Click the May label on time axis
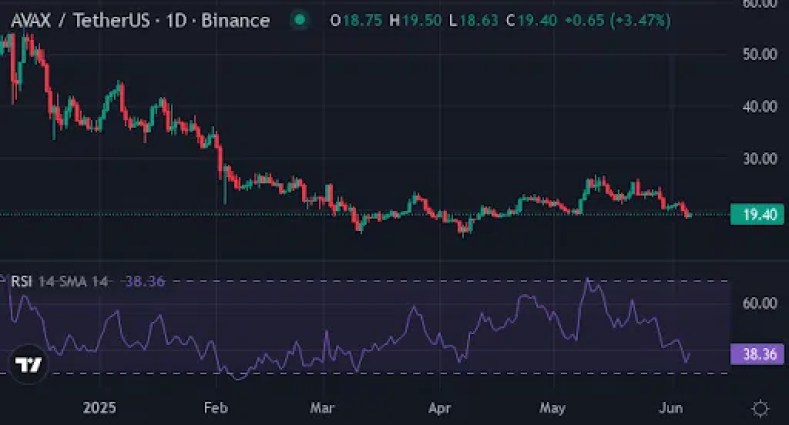The image size is (789, 425). (552, 408)
